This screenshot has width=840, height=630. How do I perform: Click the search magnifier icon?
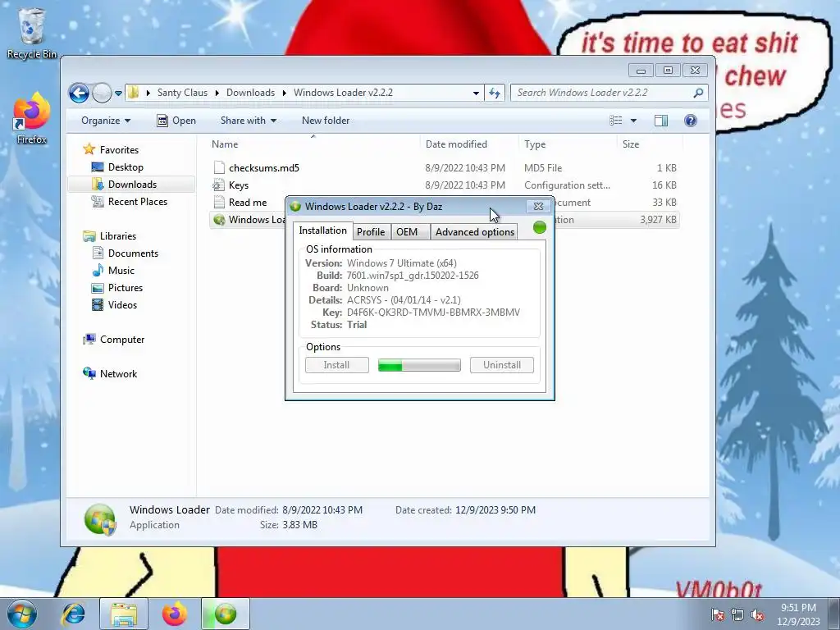pos(698,93)
